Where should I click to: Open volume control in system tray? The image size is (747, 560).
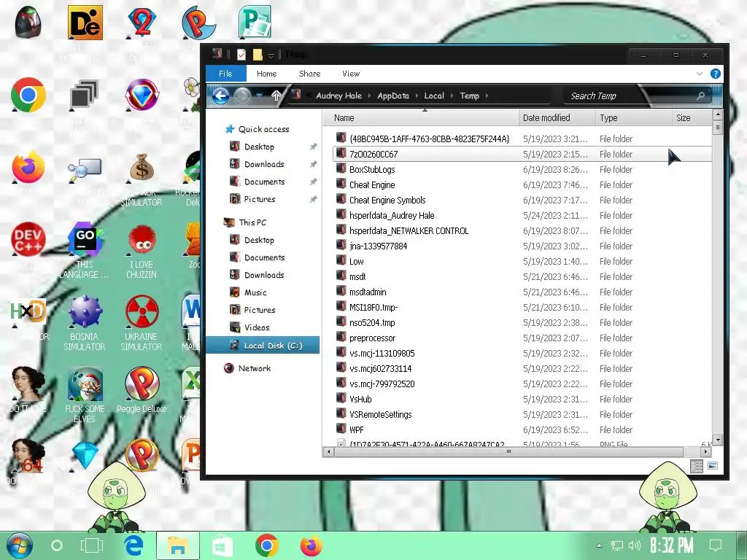pos(635,545)
